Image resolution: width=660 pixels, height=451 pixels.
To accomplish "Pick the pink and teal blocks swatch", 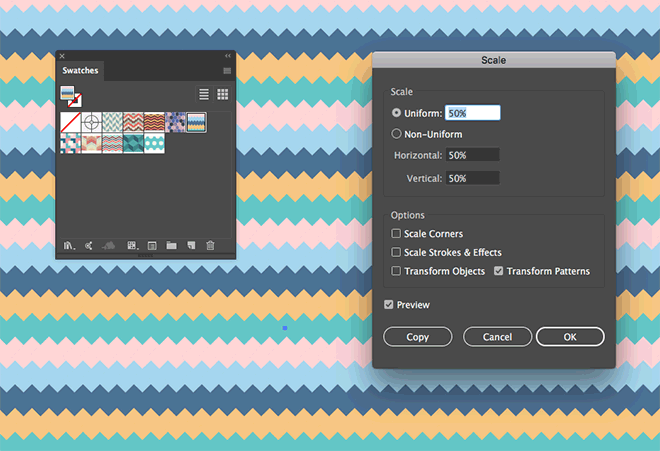I will (x=70, y=144).
